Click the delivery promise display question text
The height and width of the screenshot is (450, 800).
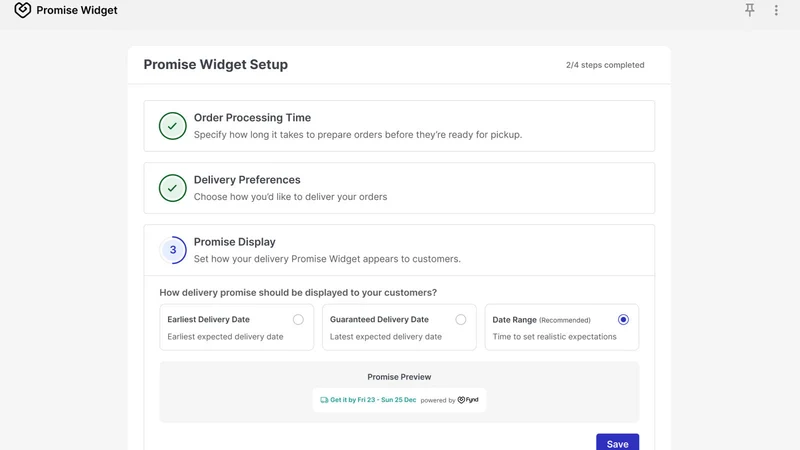[x=298, y=293]
